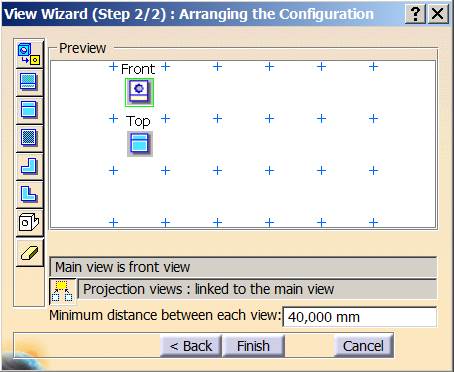The image size is (454, 372).
Task: Click the top-right grid cross in preview
Action: pyautogui.click(x=374, y=67)
